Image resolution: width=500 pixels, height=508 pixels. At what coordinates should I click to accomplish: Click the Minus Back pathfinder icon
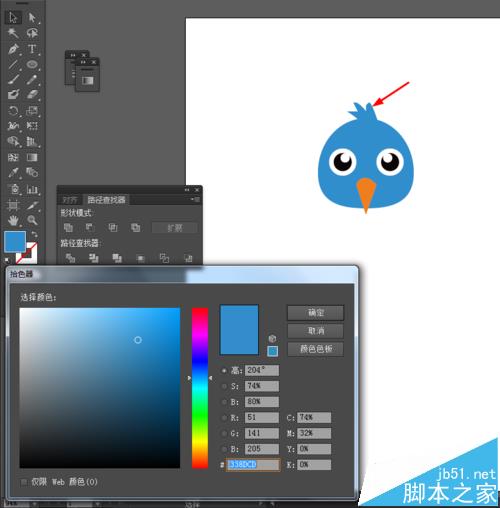click(188, 258)
